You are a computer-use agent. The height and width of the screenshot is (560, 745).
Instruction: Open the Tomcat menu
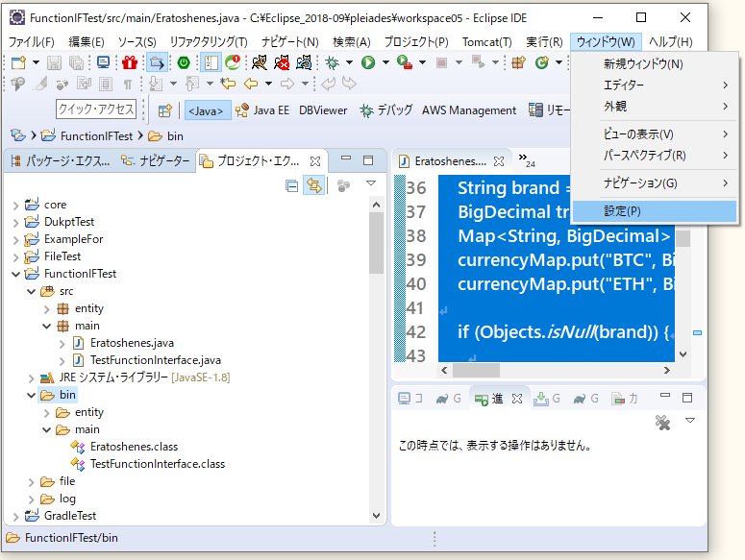tap(487, 42)
